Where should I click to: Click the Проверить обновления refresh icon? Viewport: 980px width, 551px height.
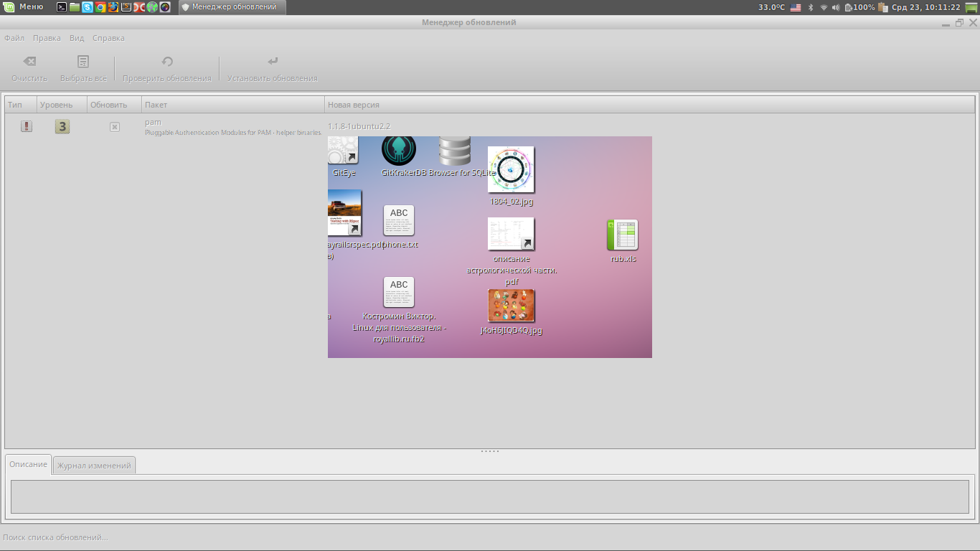click(x=167, y=62)
